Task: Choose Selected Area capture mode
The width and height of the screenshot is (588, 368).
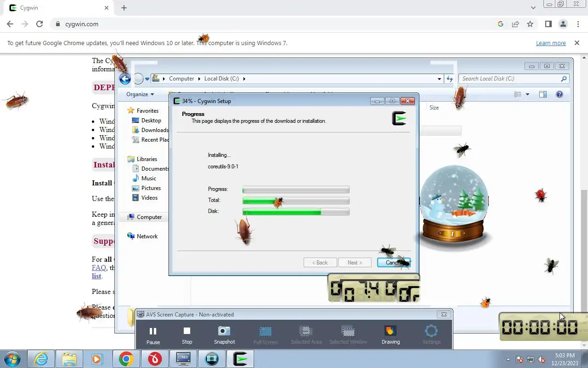Action: coord(306,335)
